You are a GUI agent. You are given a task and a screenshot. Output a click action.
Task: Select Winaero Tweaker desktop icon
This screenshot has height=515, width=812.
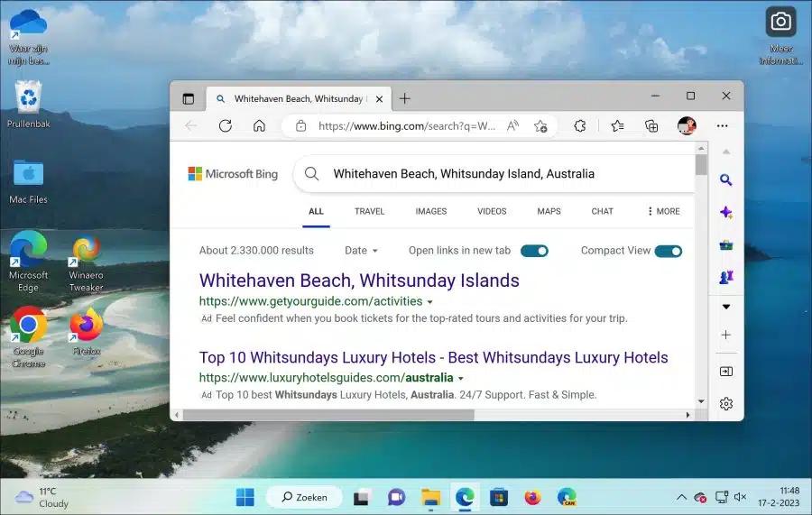click(x=86, y=264)
